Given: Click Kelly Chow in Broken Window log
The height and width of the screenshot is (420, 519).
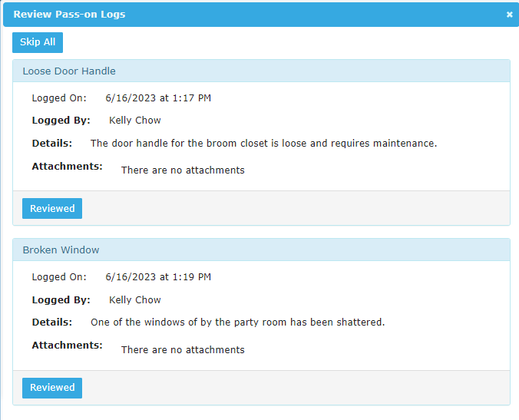Looking at the screenshot, I should tap(135, 300).
